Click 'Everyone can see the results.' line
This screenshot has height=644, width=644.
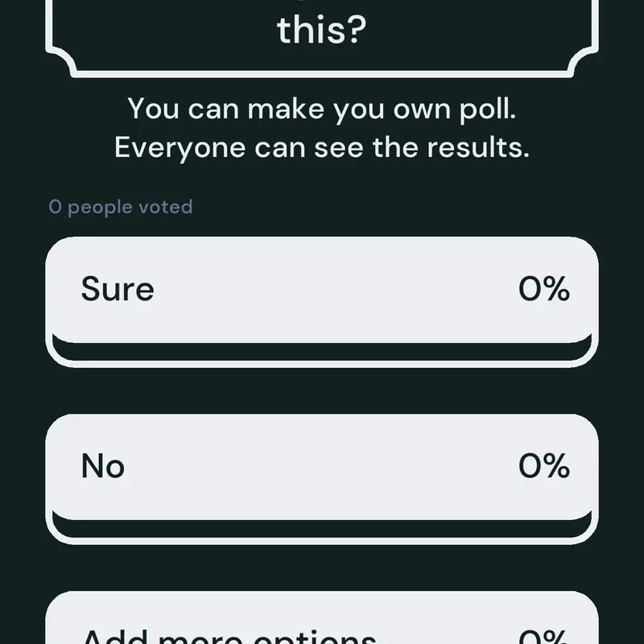click(x=321, y=148)
